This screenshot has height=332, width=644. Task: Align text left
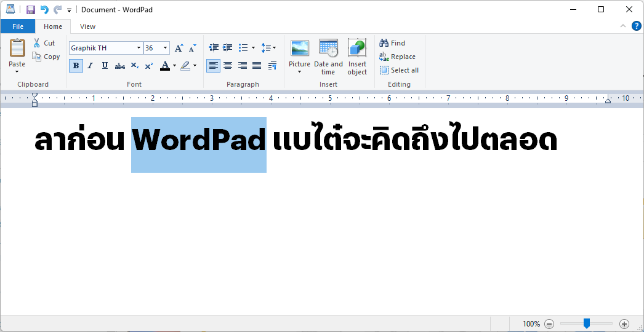(213, 66)
